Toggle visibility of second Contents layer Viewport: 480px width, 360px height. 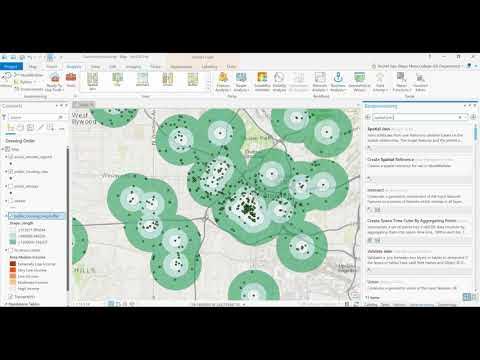click(11, 171)
